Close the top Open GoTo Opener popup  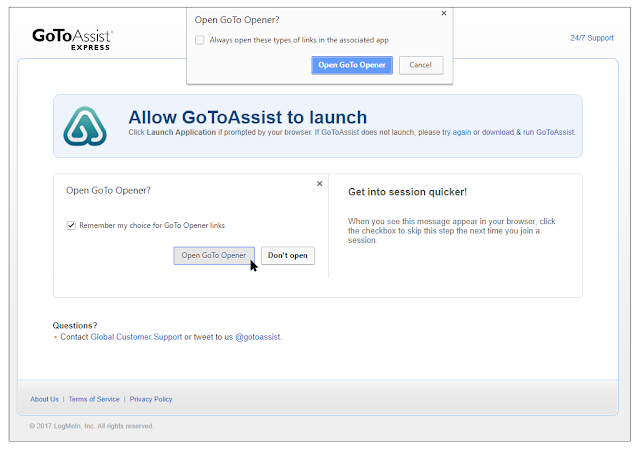click(x=444, y=13)
